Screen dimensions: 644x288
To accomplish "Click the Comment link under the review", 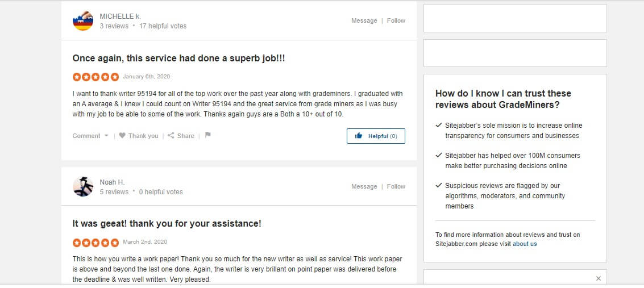I will [86, 136].
